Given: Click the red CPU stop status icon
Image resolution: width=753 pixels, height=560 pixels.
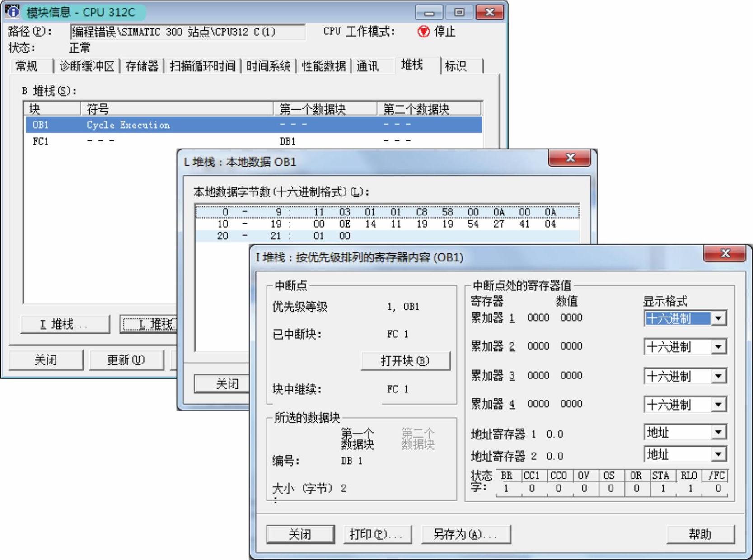Looking at the screenshot, I should 423,32.
